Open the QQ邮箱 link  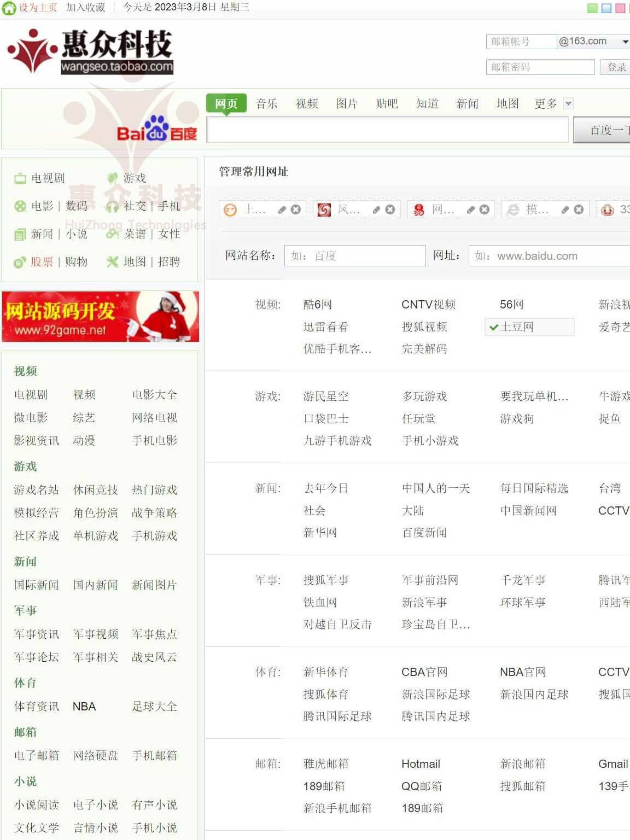422,786
